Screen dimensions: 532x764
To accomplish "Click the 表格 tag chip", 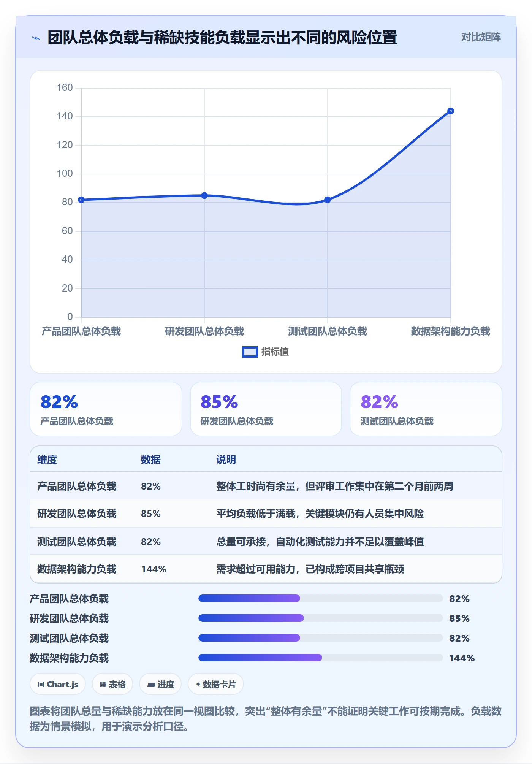I will pyautogui.click(x=112, y=684).
